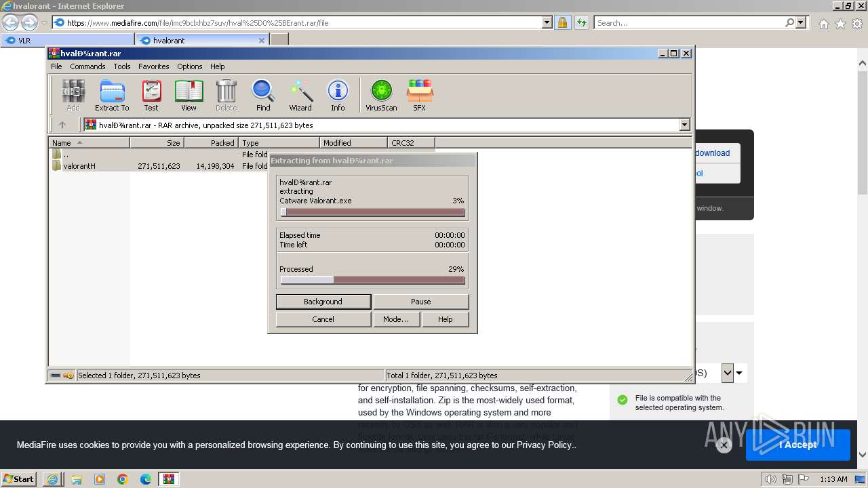The width and height of the screenshot is (868, 488).
Task: Click Internet Explorer forward arrow
Action: coord(29,22)
